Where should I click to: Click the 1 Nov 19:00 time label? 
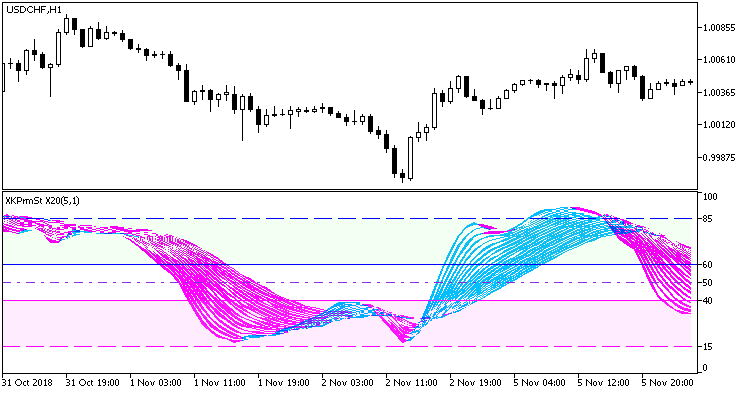pos(284,383)
